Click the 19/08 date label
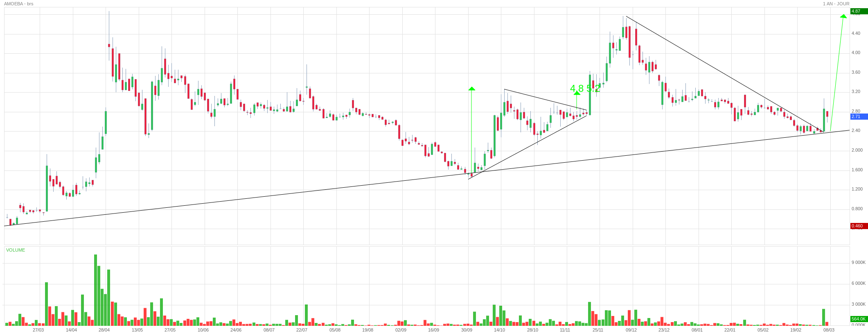Viewport: 868px width, 334px height. click(x=367, y=330)
